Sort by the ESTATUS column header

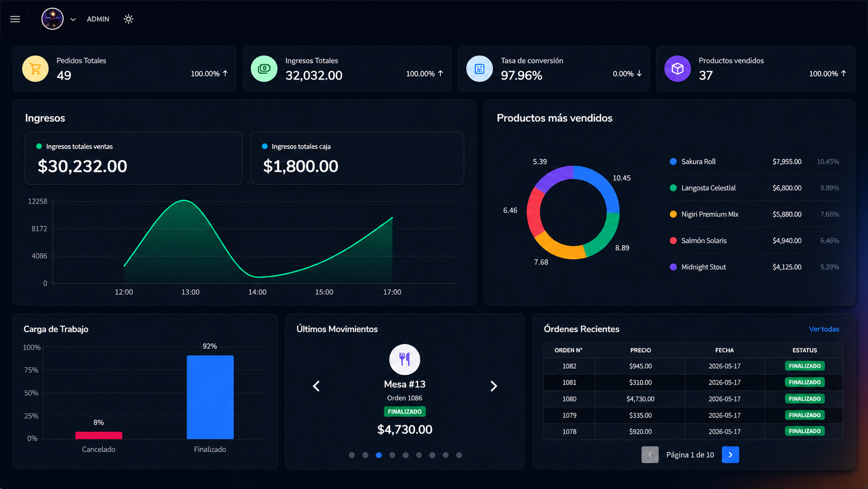pos(805,350)
